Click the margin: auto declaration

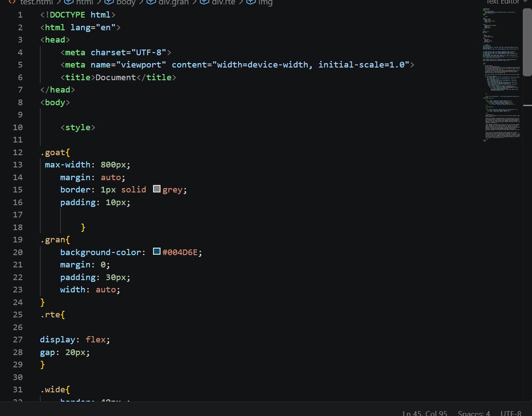(93, 177)
